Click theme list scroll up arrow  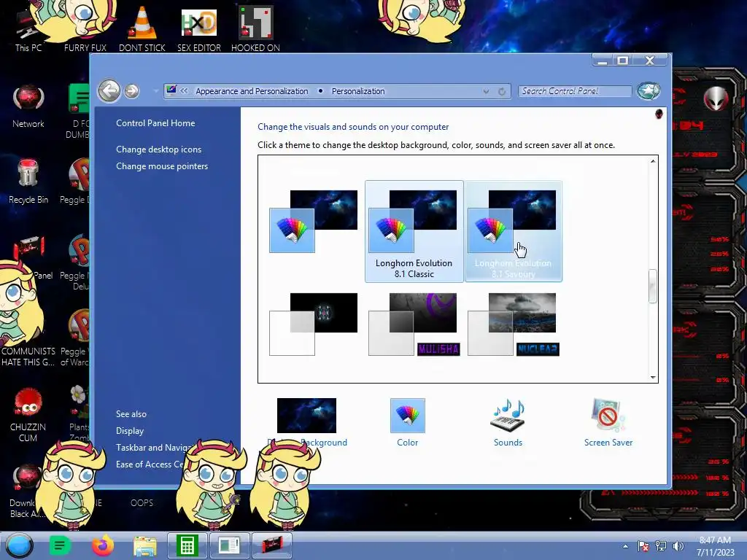pyautogui.click(x=653, y=161)
